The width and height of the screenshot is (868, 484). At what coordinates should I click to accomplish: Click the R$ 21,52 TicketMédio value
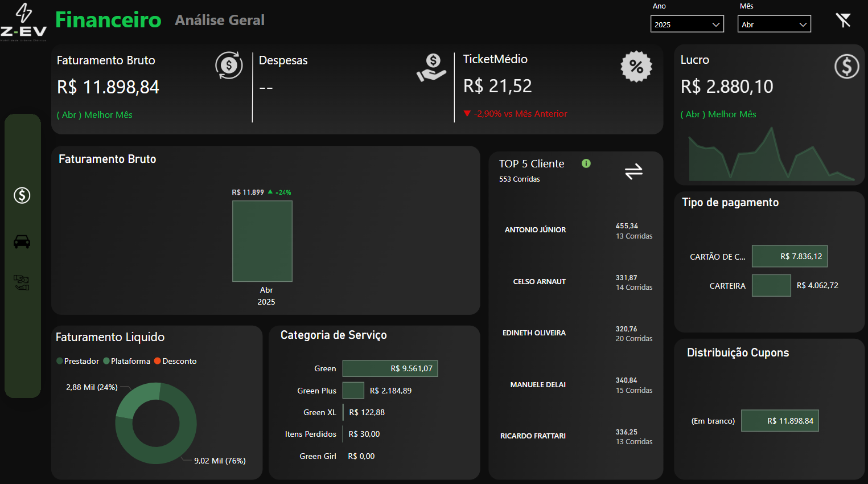point(497,86)
